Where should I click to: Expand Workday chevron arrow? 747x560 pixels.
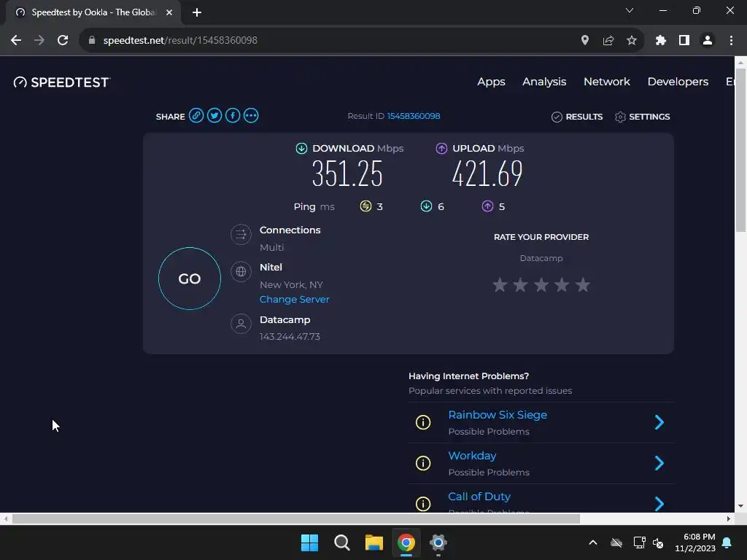point(659,463)
